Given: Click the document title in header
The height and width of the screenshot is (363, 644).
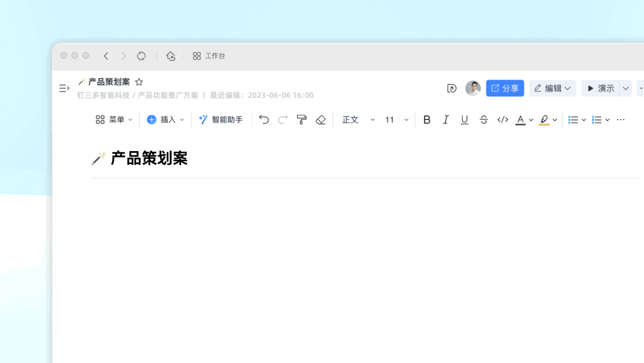Looking at the screenshot, I should 109,82.
